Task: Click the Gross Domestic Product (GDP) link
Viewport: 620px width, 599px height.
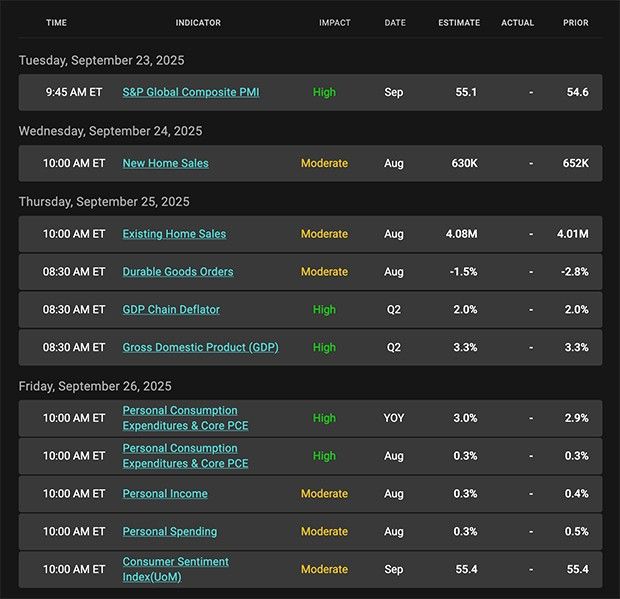Action: (x=200, y=348)
